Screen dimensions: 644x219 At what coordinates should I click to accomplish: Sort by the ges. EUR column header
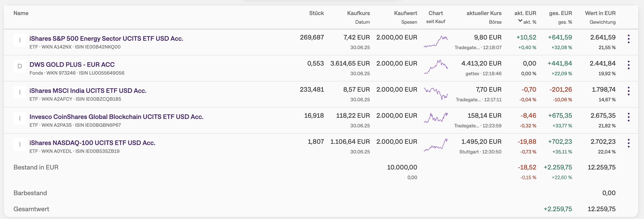pos(560,13)
